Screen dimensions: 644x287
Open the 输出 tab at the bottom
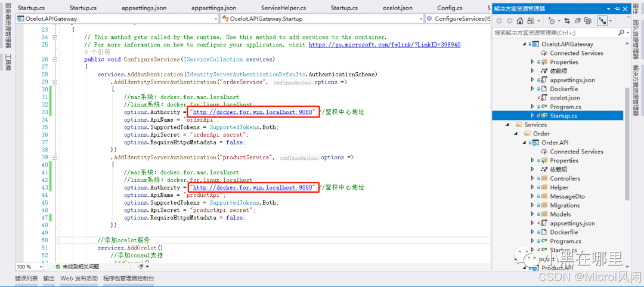pos(49,279)
